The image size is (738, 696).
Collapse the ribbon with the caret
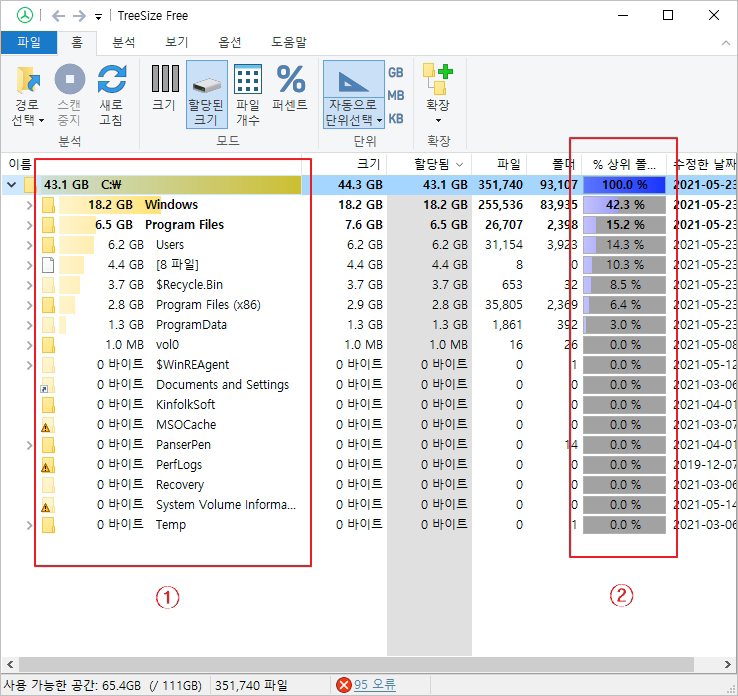[725, 43]
